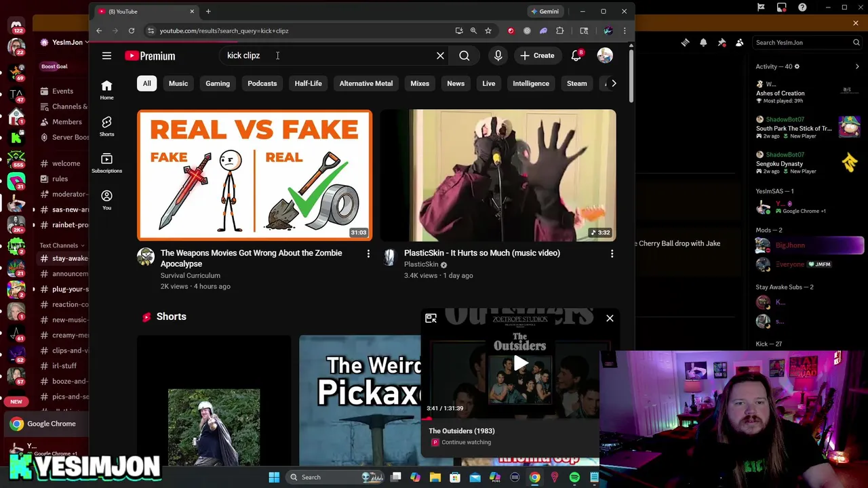868x488 pixels.
Task: Open the Survival Curriculum channel link
Action: point(191,275)
